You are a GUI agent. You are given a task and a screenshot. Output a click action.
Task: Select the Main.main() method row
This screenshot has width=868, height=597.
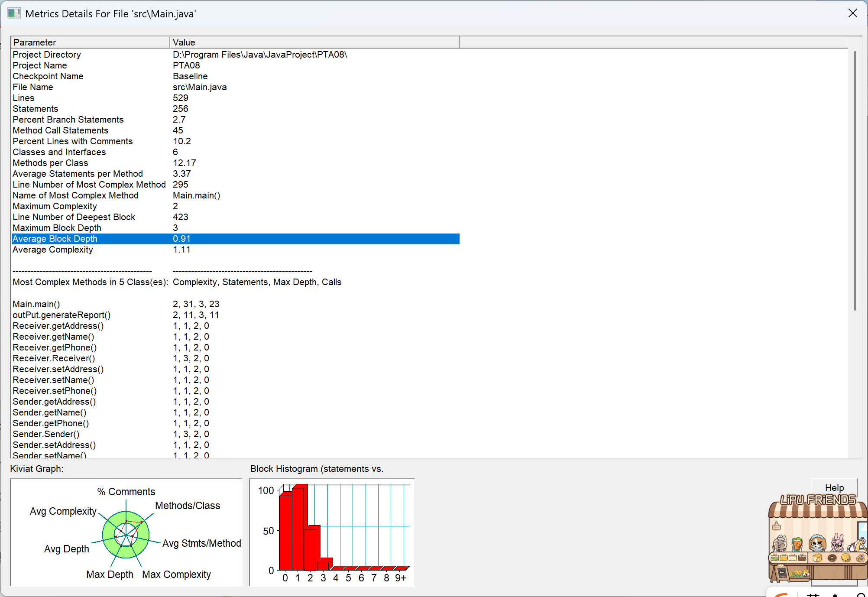(36, 304)
